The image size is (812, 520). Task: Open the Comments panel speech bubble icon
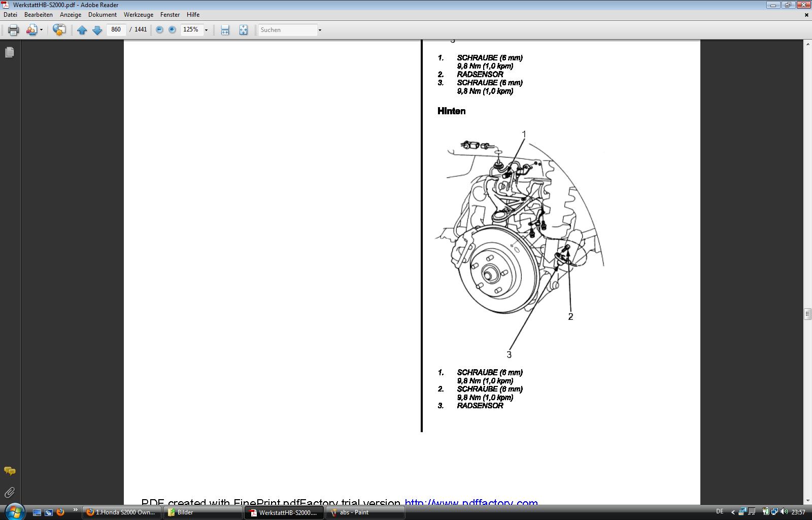[10, 471]
